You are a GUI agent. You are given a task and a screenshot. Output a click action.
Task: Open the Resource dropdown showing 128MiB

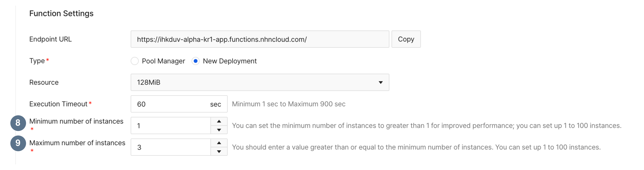255,82
